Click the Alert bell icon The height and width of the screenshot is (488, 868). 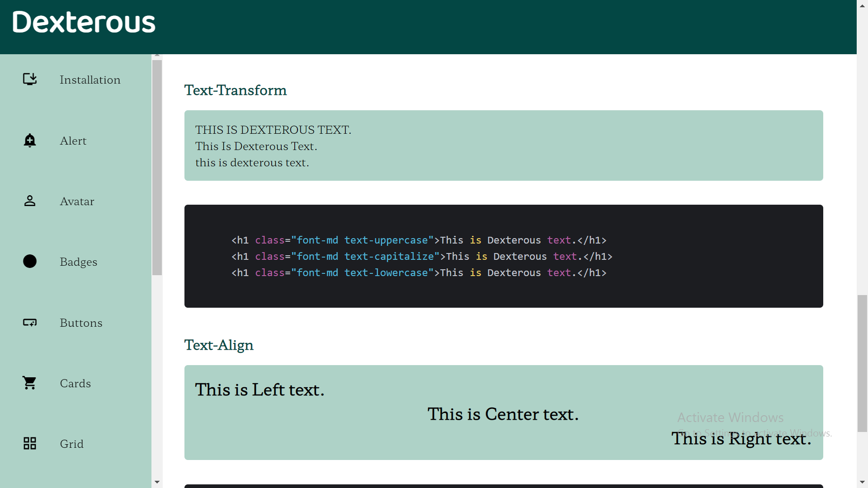30,141
